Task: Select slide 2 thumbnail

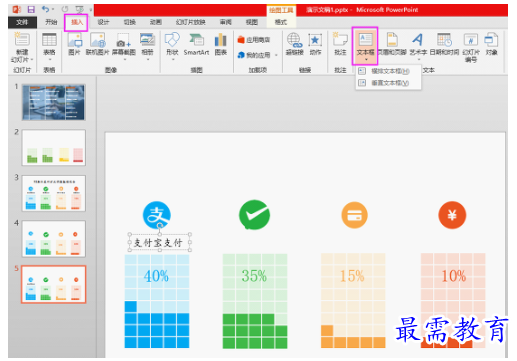Action: [x=54, y=148]
